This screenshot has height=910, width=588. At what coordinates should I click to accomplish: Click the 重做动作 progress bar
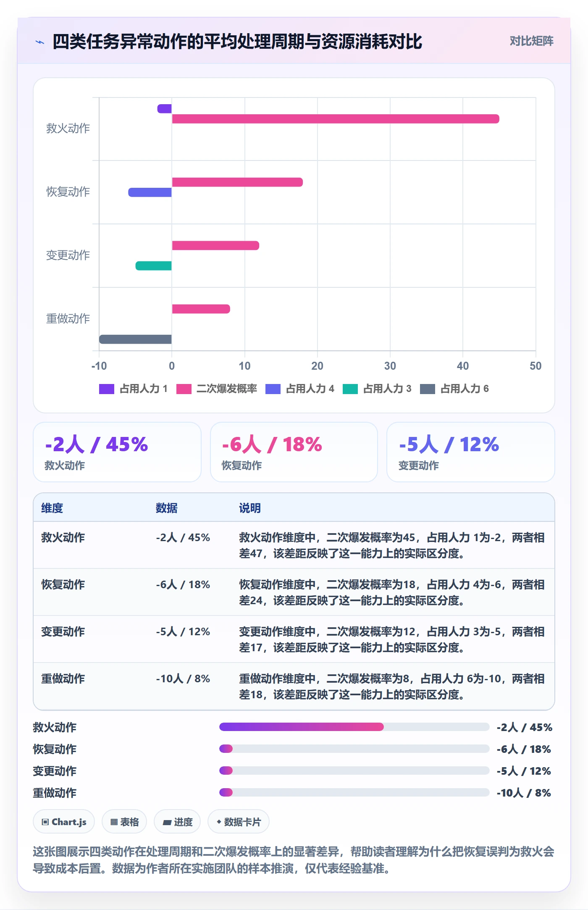(x=354, y=792)
